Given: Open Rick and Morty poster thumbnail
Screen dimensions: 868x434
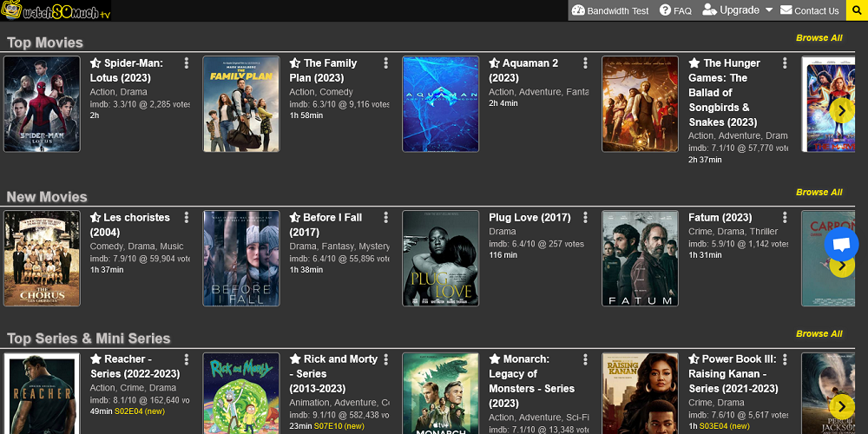Looking at the screenshot, I should [241, 393].
